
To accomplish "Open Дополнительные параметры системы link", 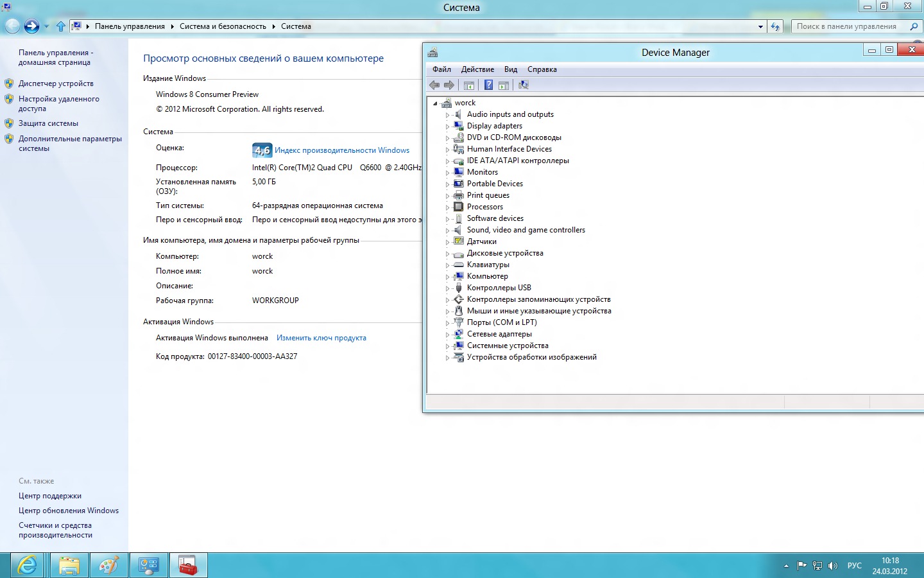I will click(70, 143).
